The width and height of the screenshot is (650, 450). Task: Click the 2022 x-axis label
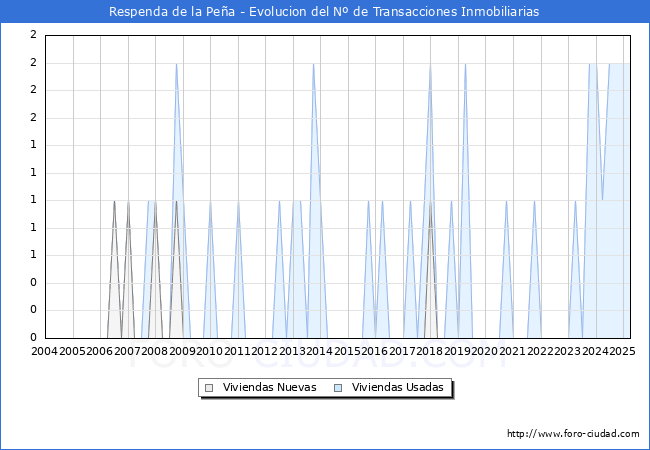(x=540, y=351)
